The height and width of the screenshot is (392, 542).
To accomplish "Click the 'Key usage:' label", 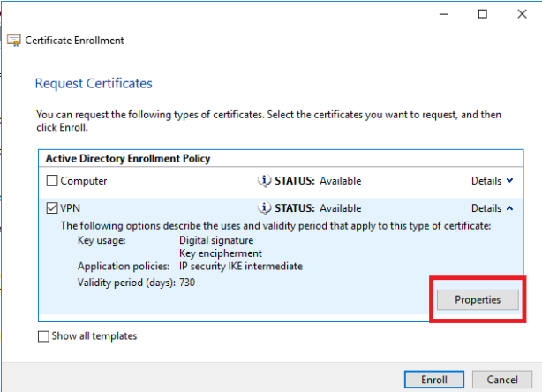I will click(x=102, y=240).
